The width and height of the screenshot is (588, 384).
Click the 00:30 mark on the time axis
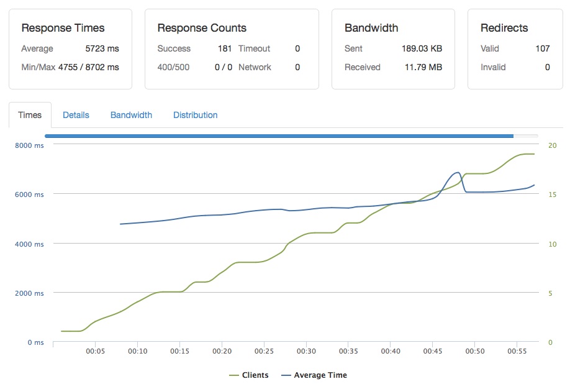click(x=306, y=351)
